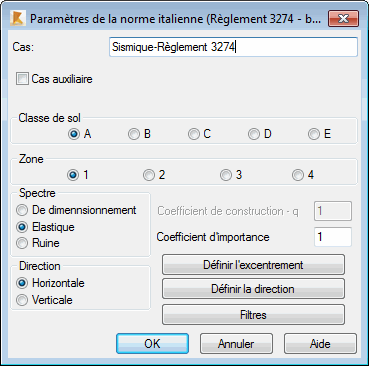Image resolution: width=369 pixels, height=366 pixels.
Task: Open help with the Aide button
Action: (x=320, y=344)
